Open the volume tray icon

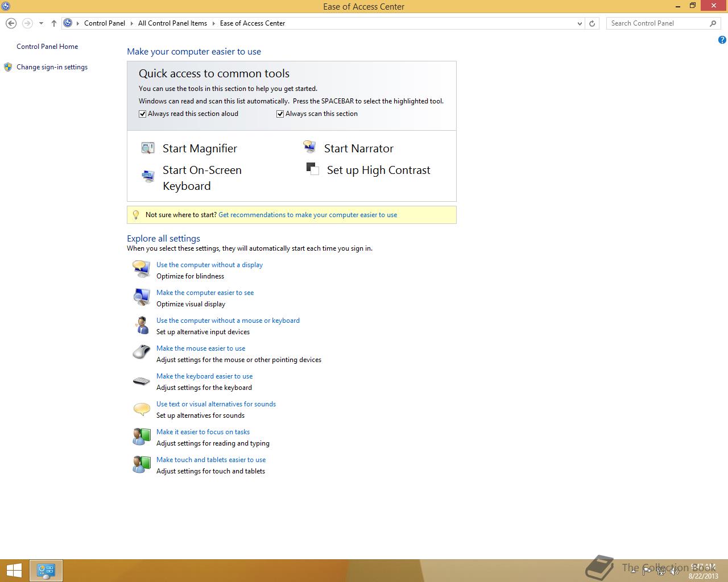click(675, 571)
